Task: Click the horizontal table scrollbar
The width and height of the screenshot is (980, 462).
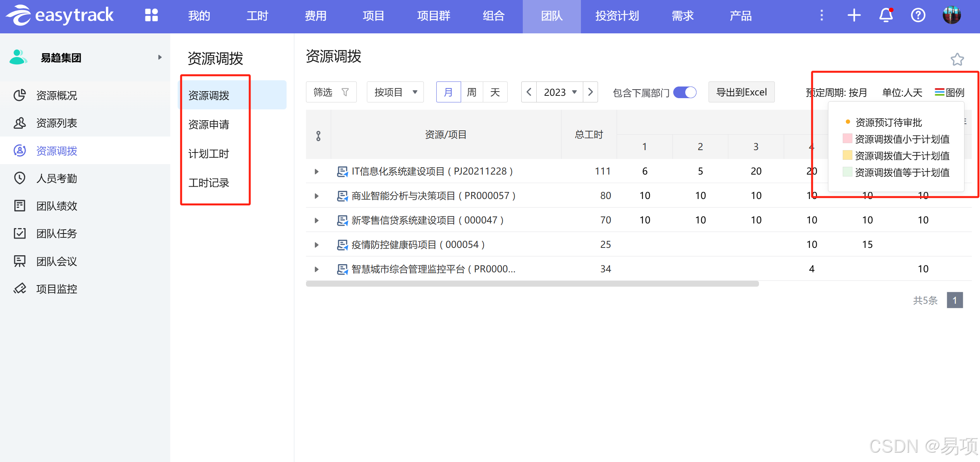Action: (532, 284)
